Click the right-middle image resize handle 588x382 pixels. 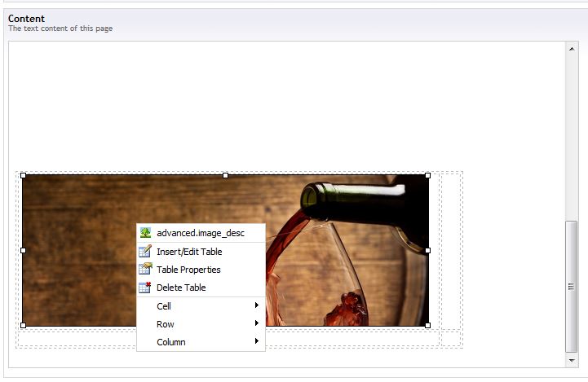coord(428,250)
